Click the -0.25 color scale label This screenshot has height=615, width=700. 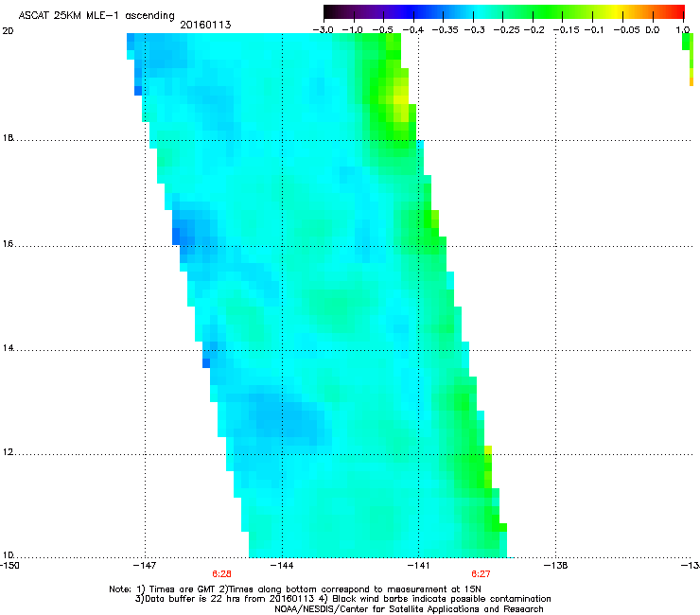pyautogui.click(x=507, y=30)
